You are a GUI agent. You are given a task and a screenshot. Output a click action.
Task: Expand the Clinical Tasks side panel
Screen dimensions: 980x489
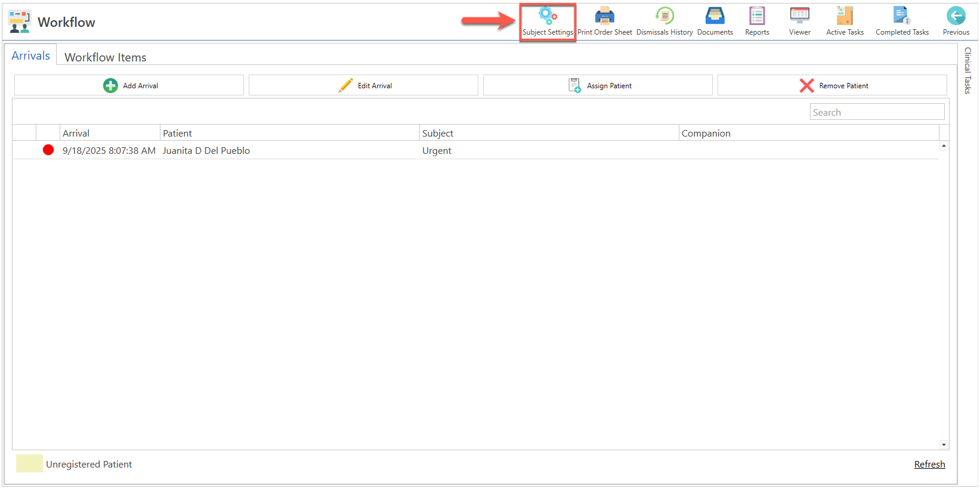(x=967, y=70)
